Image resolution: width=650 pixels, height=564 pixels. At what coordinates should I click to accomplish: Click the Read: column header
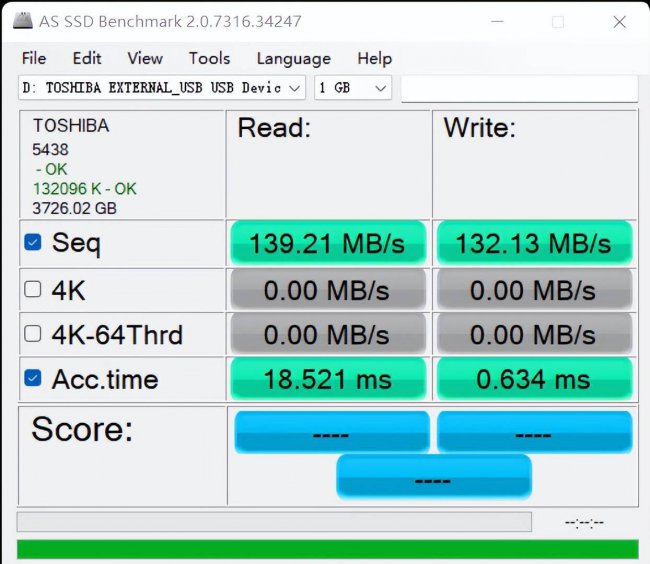(274, 128)
